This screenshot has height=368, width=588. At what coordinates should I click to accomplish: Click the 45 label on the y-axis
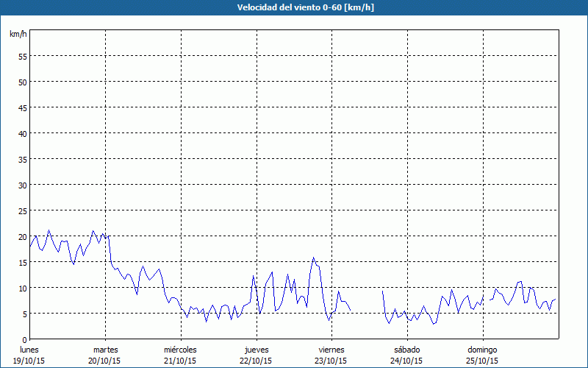[x=22, y=107]
